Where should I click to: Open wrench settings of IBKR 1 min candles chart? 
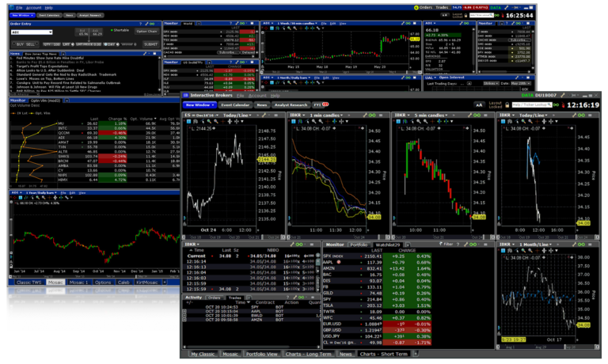coord(365,115)
